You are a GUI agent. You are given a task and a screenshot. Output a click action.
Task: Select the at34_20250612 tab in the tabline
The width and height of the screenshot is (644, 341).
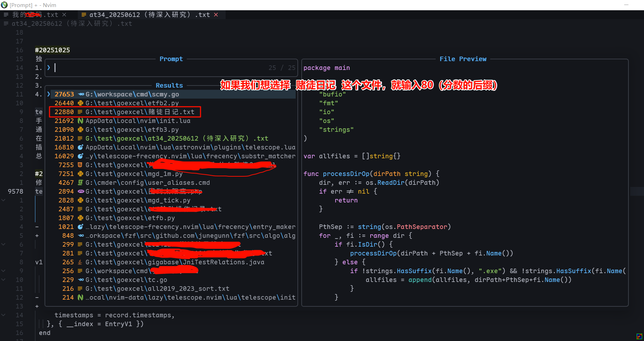(x=149, y=14)
